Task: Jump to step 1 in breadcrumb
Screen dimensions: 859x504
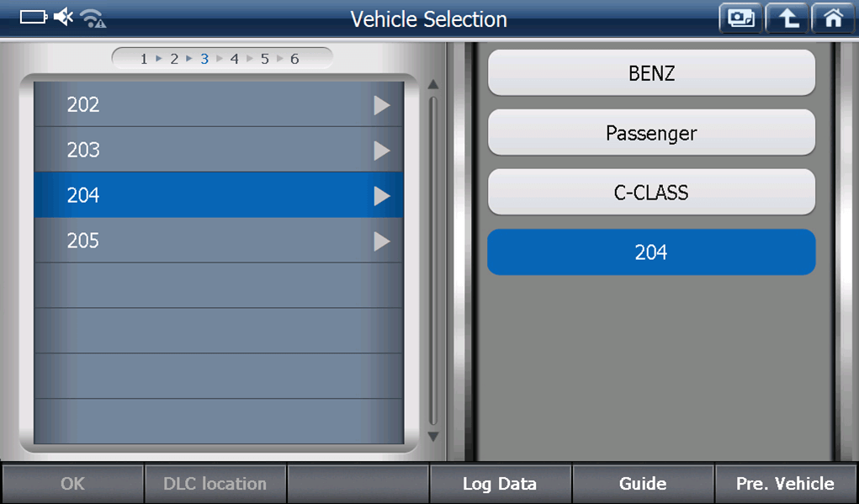Action: (x=144, y=59)
